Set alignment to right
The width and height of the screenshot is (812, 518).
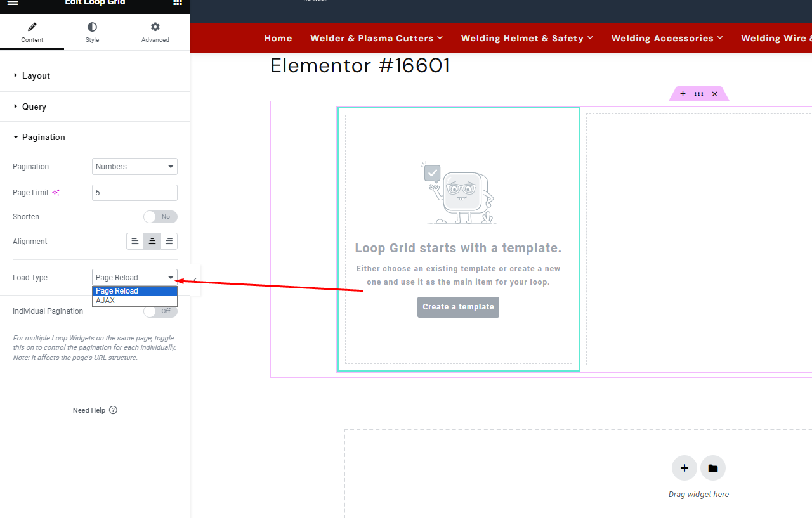pyautogui.click(x=169, y=242)
